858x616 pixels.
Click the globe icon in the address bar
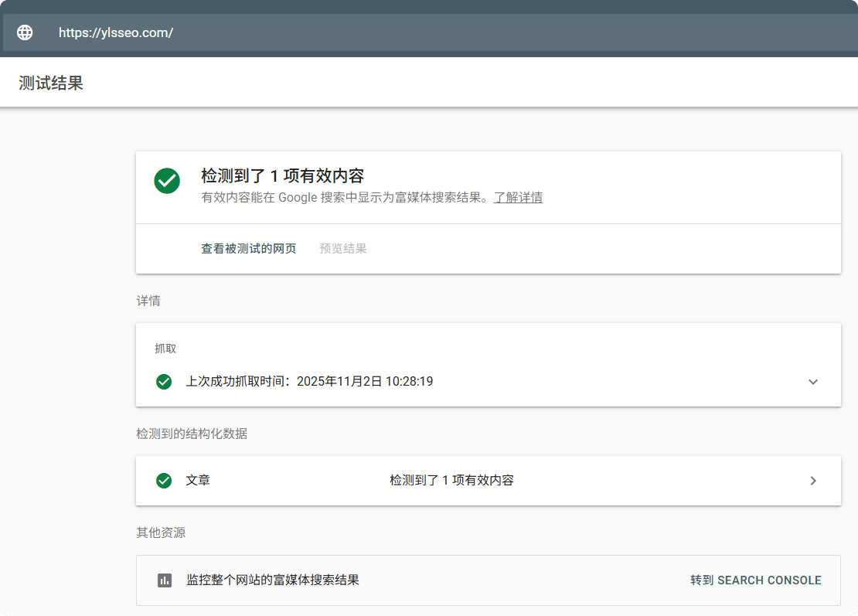24,32
